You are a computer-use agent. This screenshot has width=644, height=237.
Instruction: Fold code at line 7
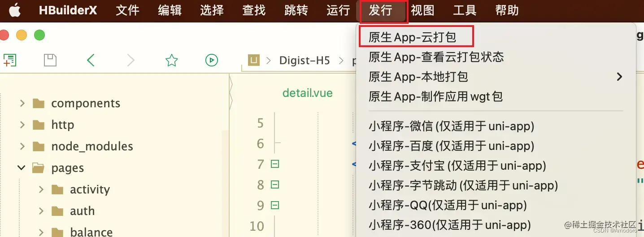(275, 164)
